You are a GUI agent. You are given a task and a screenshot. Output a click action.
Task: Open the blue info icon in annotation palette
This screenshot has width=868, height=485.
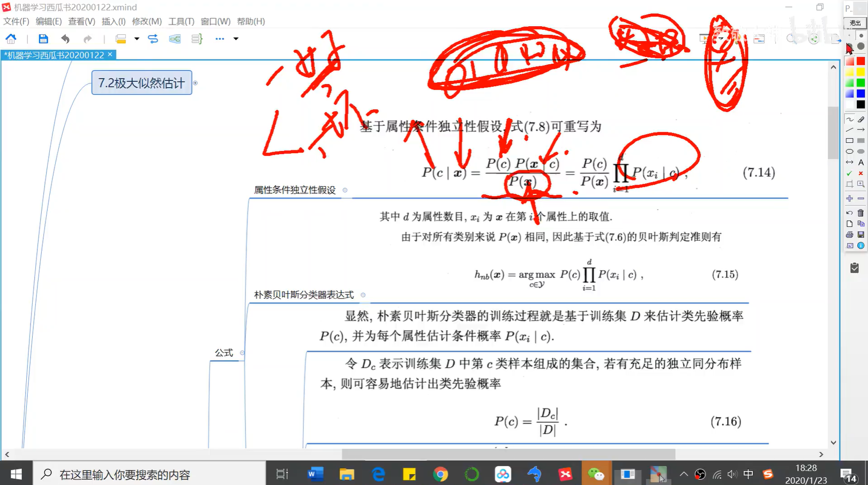coord(861,246)
